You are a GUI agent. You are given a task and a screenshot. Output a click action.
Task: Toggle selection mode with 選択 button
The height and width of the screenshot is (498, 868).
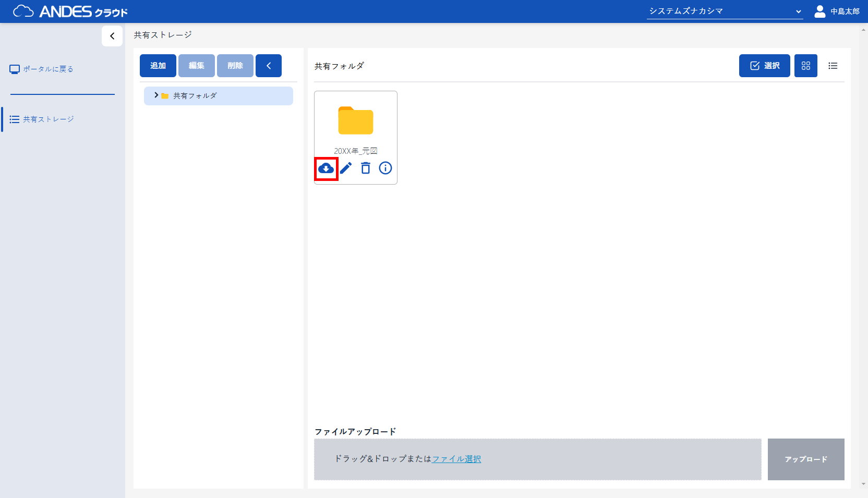(x=764, y=66)
